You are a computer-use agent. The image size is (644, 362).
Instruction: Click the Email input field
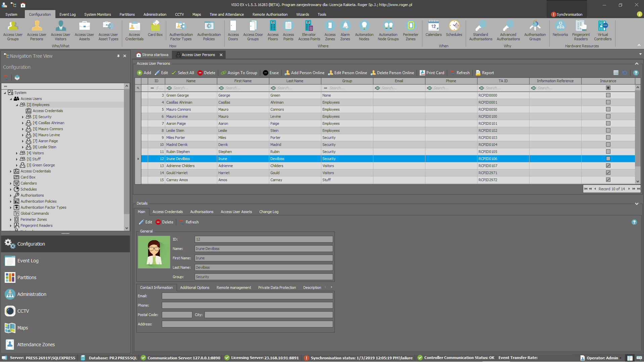(247, 296)
